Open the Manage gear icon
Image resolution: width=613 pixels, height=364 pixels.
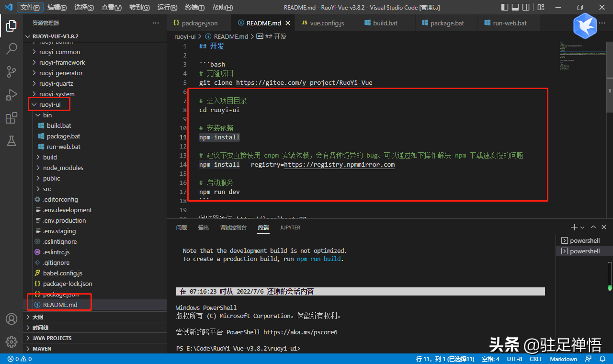tap(11, 341)
